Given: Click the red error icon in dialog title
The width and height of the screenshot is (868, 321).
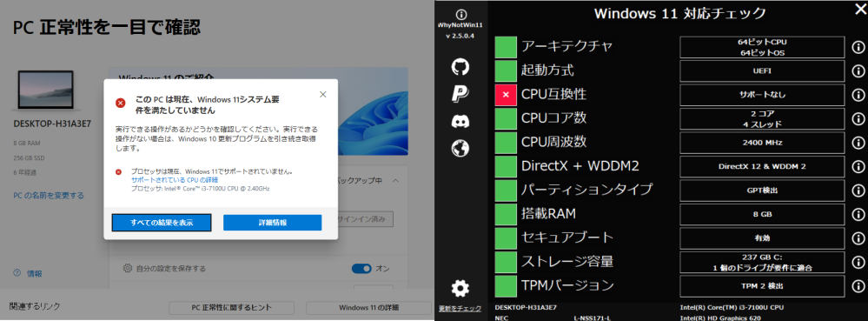Looking at the screenshot, I should [120, 103].
